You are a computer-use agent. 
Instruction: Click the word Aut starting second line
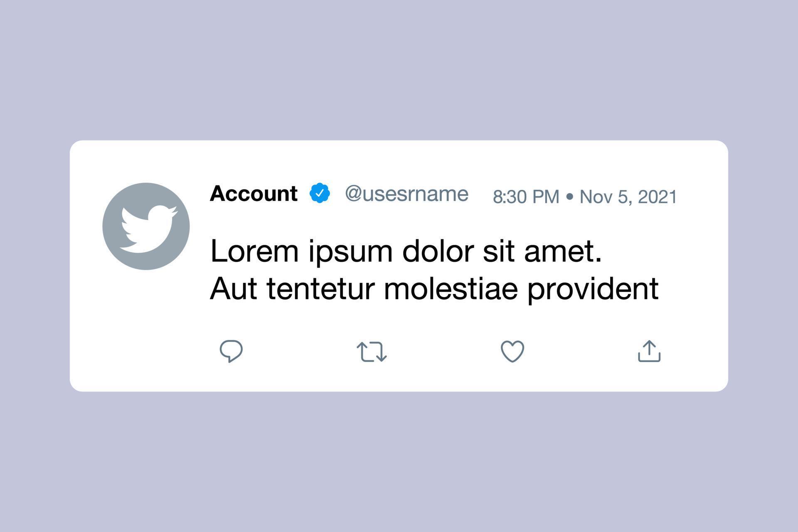click(234, 288)
